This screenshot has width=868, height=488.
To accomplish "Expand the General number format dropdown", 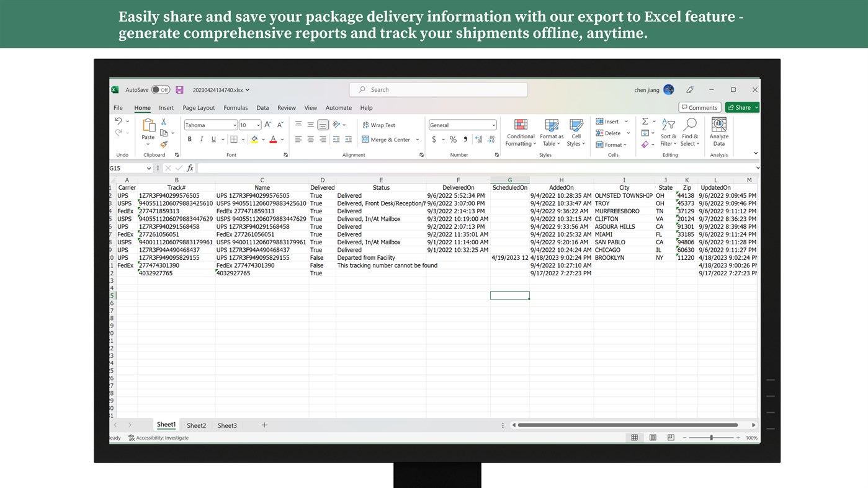I will (x=493, y=125).
